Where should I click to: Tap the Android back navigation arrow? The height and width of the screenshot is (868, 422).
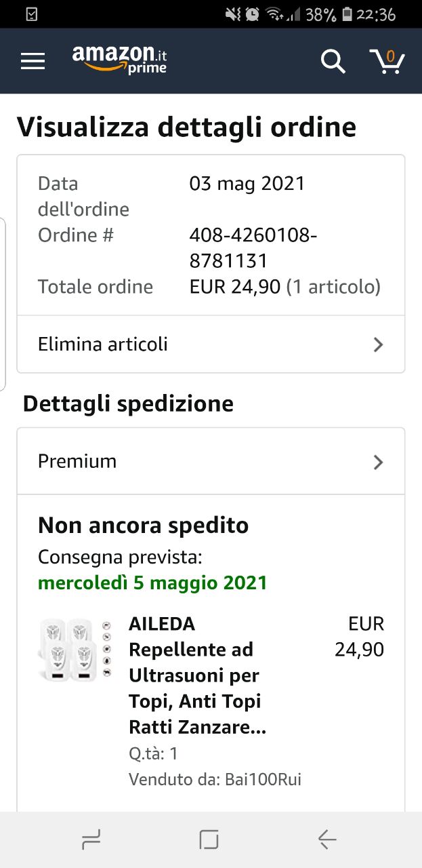tap(327, 840)
